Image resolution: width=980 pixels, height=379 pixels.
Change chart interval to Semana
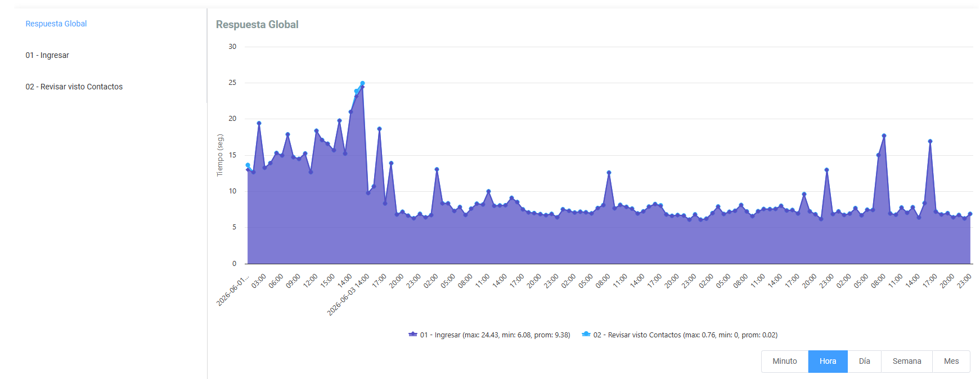coord(907,362)
